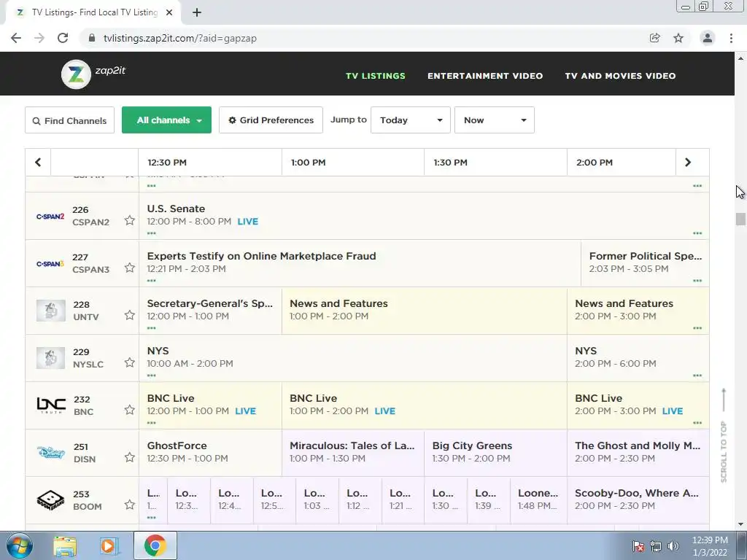This screenshot has height=560, width=747.
Task: Click the Boomerang channel logo
Action: click(50, 499)
